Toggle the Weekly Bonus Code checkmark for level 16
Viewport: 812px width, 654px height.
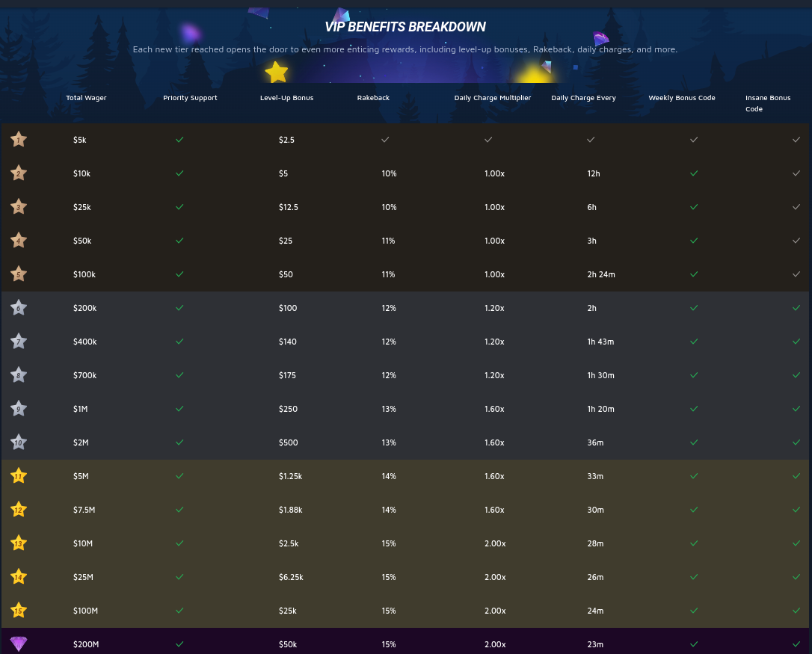pos(694,644)
